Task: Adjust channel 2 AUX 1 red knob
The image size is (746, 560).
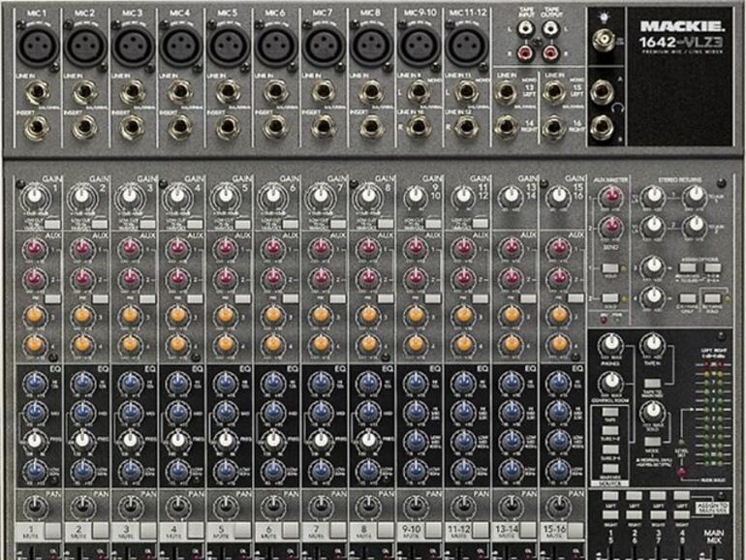Action: [82, 248]
